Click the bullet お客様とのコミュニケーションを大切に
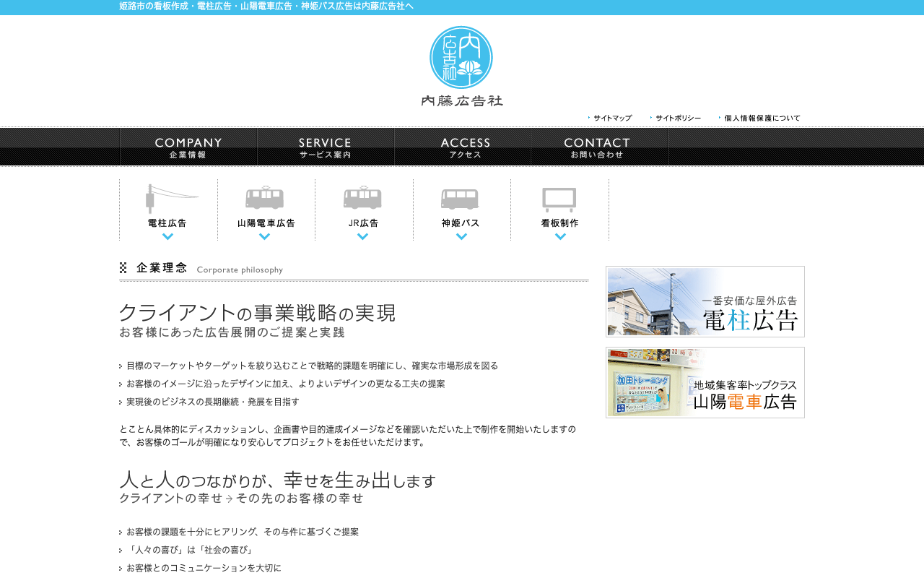 click(x=201, y=568)
